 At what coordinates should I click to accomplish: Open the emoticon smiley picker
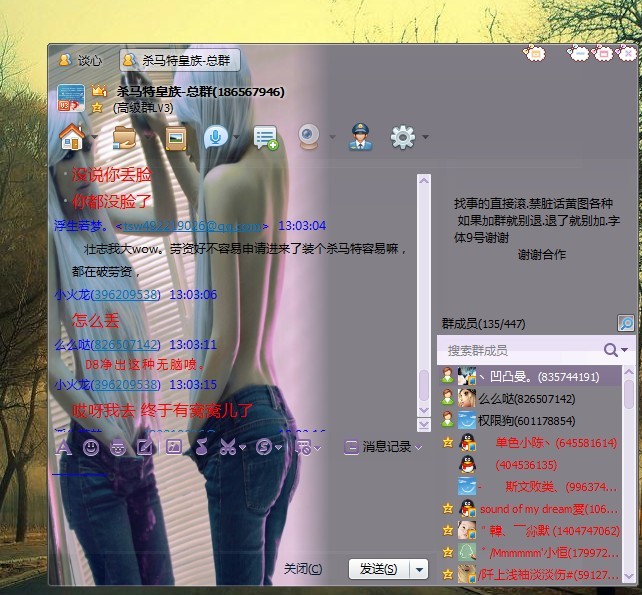tap(90, 448)
